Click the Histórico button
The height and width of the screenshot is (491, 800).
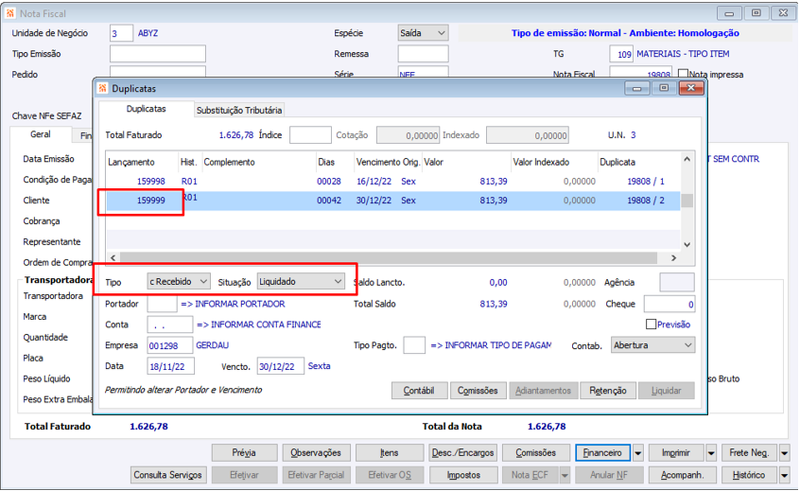pyautogui.click(x=749, y=475)
